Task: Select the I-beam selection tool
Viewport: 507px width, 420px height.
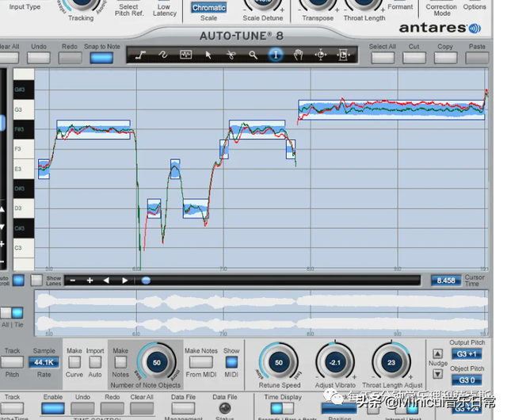Action: (x=276, y=55)
